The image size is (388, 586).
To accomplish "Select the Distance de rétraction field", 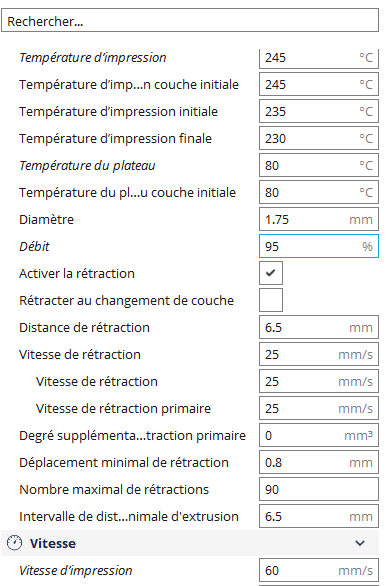I will tap(319, 327).
